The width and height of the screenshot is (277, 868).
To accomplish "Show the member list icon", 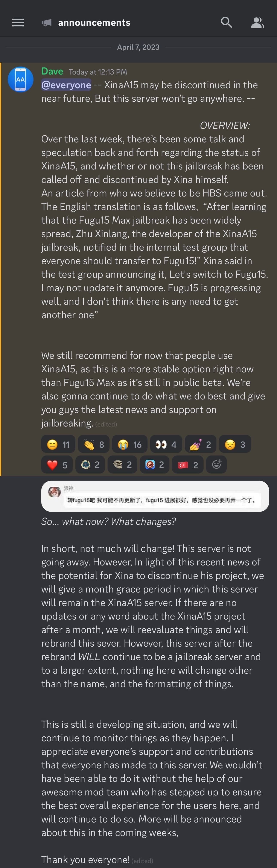I will pyautogui.click(x=257, y=23).
